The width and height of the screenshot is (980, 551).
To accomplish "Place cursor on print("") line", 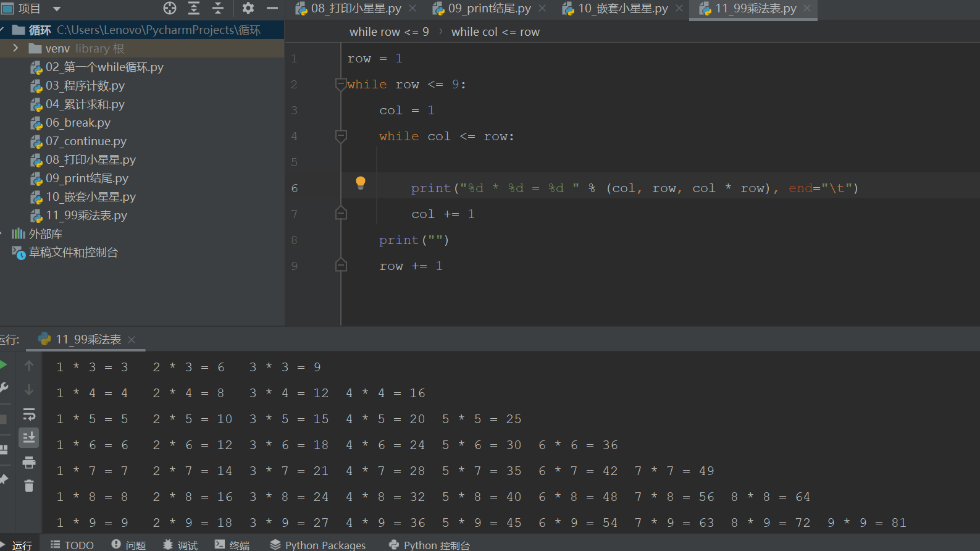I will coord(414,240).
